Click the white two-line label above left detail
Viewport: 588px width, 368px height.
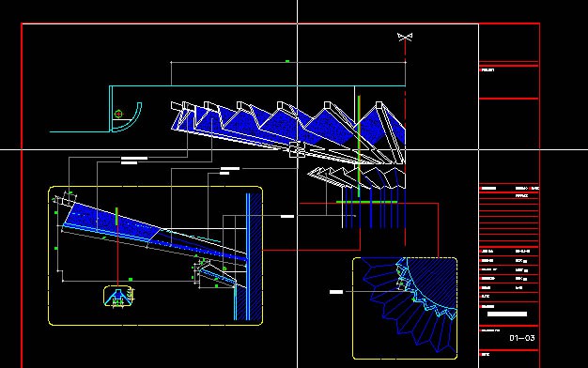pos(134,161)
